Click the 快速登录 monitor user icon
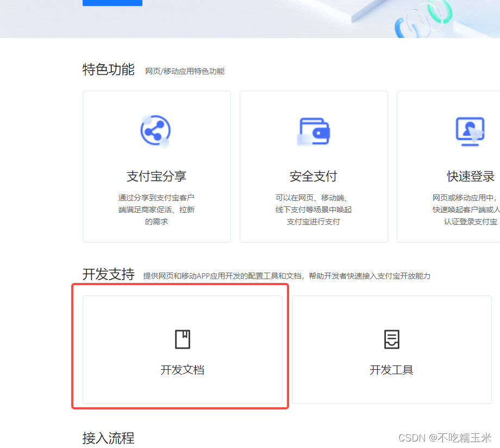This screenshot has width=500, height=448. tap(470, 131)
